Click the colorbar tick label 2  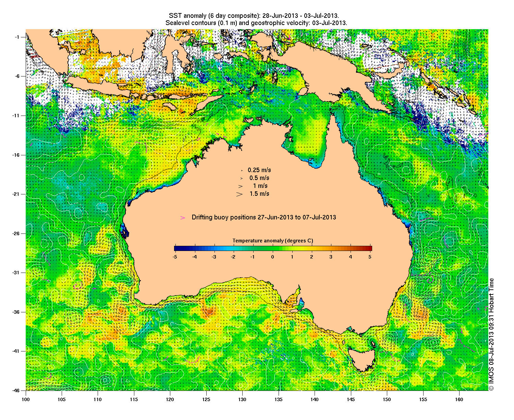312,256
